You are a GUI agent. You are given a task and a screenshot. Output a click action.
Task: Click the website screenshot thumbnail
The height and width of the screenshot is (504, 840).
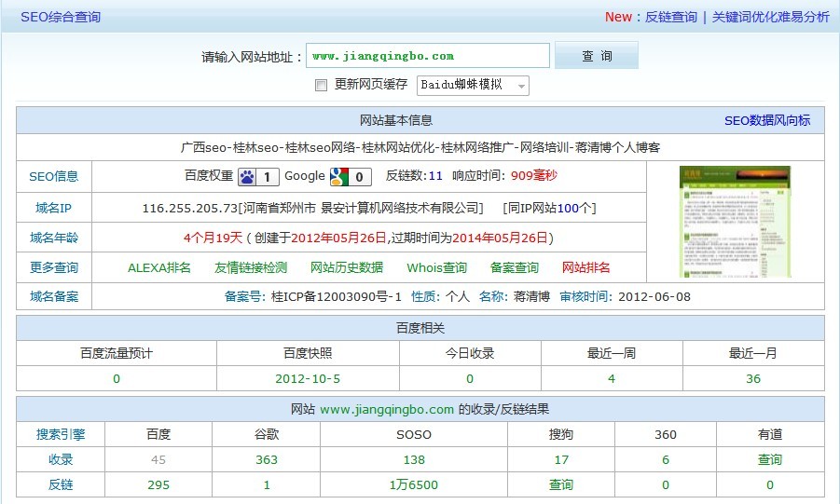point(735,221)
